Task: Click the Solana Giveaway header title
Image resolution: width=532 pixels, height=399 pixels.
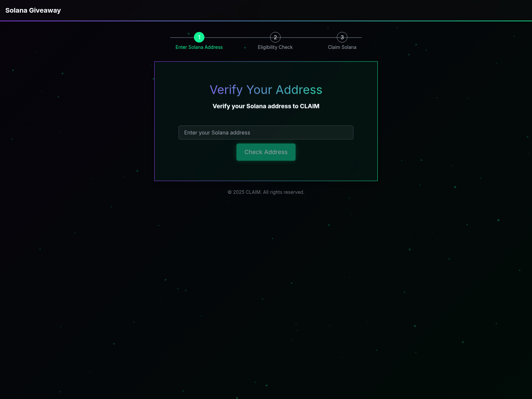Action: coord(33,10)
